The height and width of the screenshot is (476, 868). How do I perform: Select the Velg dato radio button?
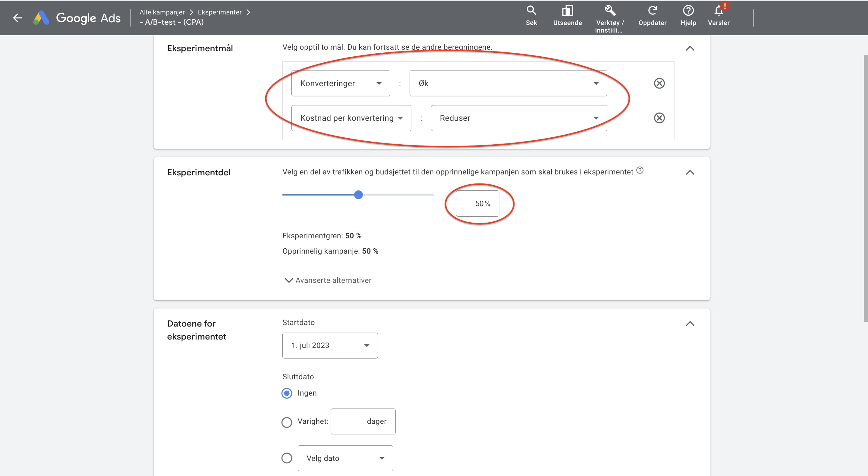[287, 458]
